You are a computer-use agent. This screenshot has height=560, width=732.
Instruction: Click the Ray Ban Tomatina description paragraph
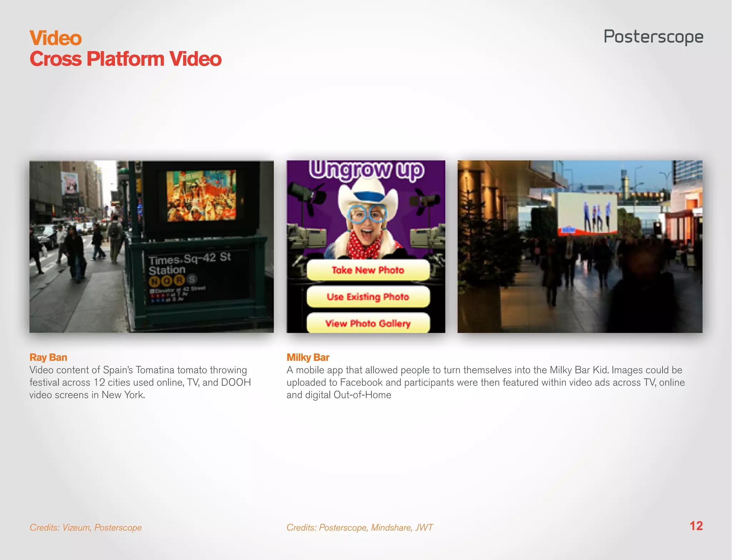click(140, 382)
